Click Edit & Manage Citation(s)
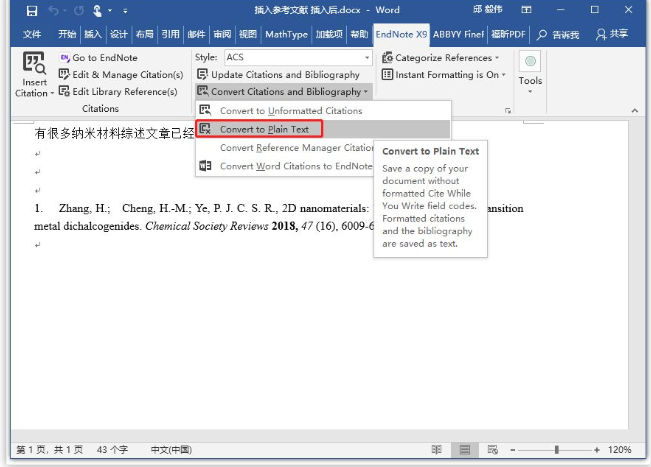This screenshot has width=651, height=467. point(121,75)
